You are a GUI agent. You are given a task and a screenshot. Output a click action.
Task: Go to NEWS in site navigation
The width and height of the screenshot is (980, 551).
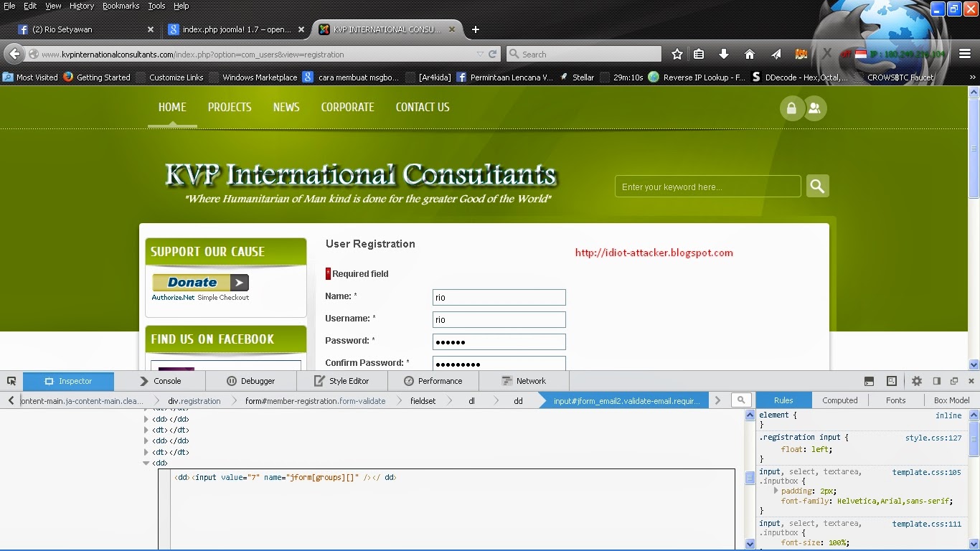(x=286, y=107)
